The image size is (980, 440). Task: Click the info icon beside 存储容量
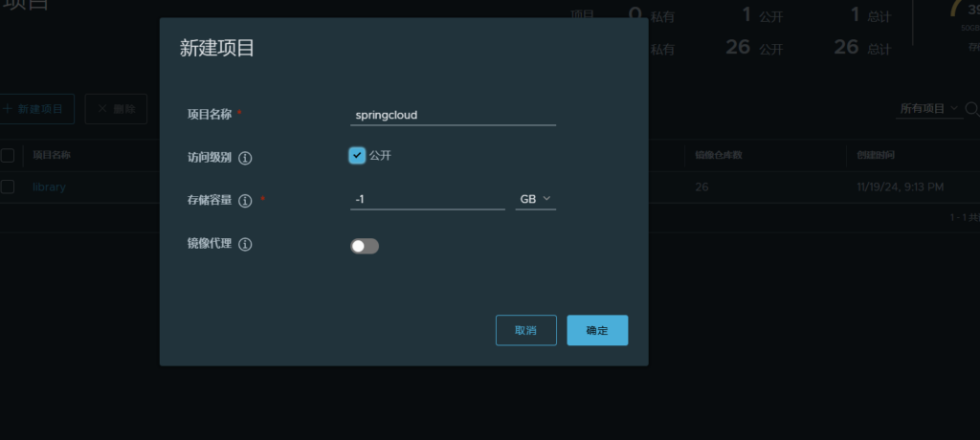tap(245, 201)
